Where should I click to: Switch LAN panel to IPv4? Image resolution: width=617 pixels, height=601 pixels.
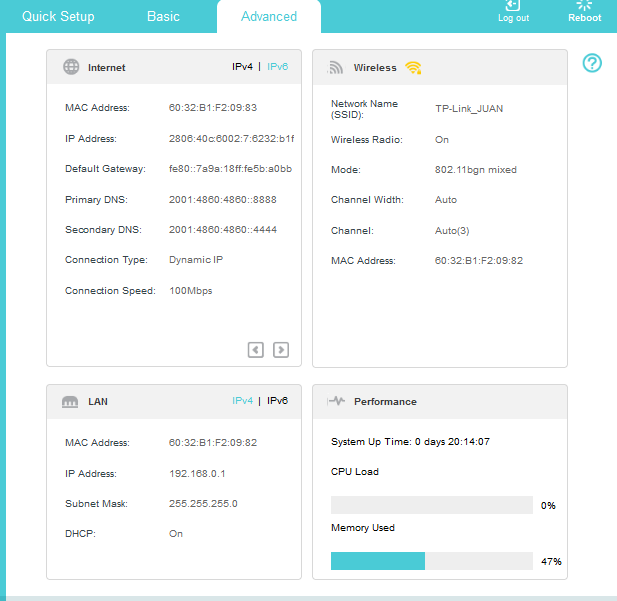click(x=242, y=401)
